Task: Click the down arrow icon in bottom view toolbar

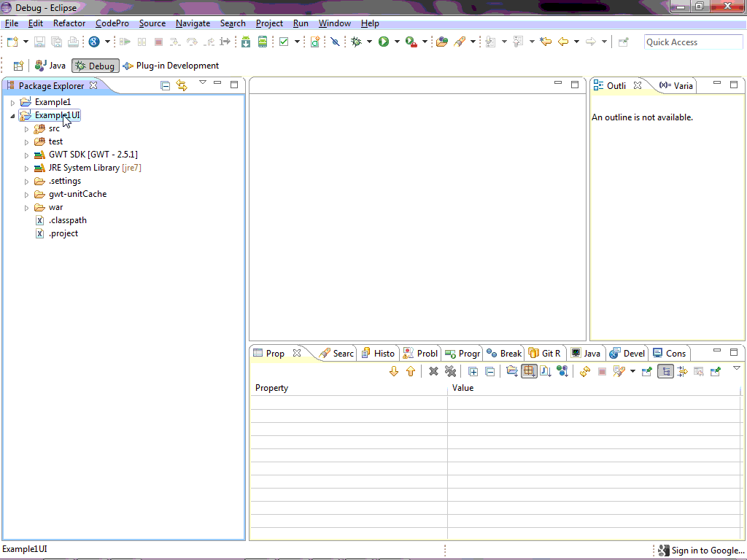Action: [x=393, y=371]
